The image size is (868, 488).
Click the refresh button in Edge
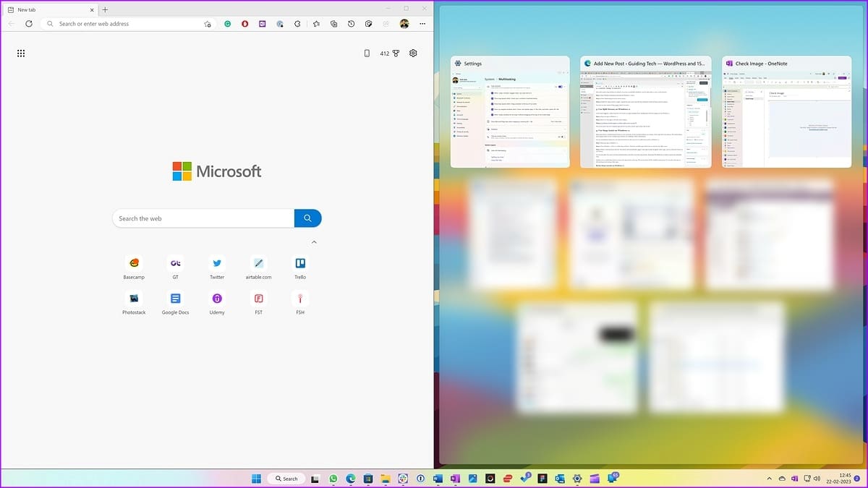pos(29,24)
